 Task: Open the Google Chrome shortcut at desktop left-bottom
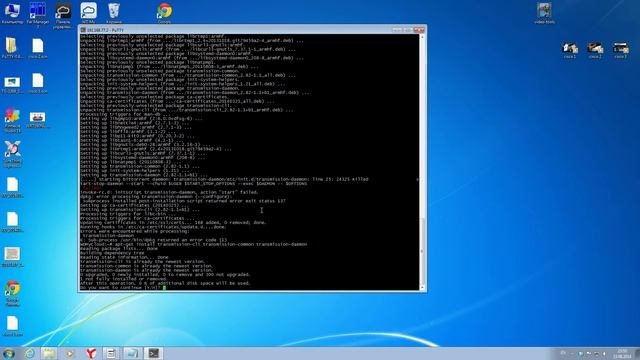point(12,293)
